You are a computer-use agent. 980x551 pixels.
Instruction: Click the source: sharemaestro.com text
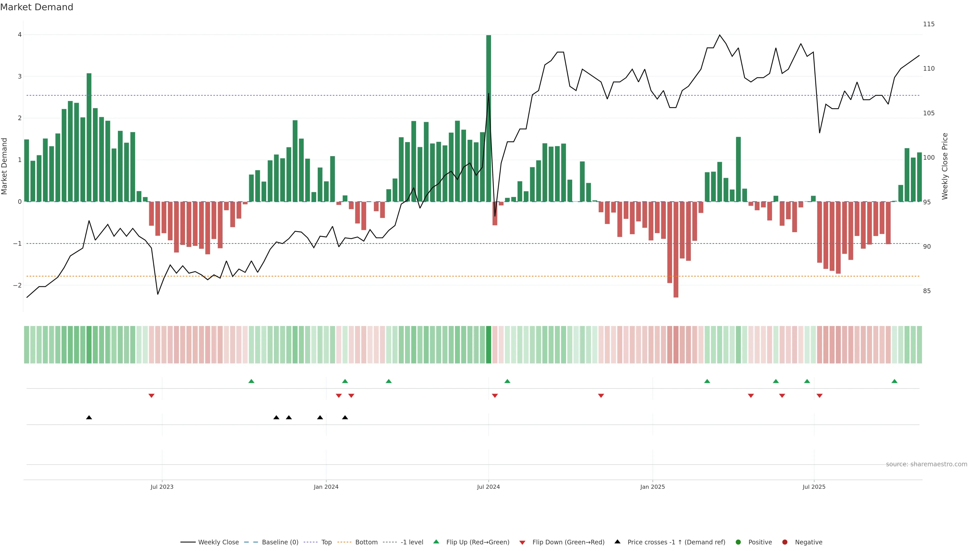tap(926, 464)
